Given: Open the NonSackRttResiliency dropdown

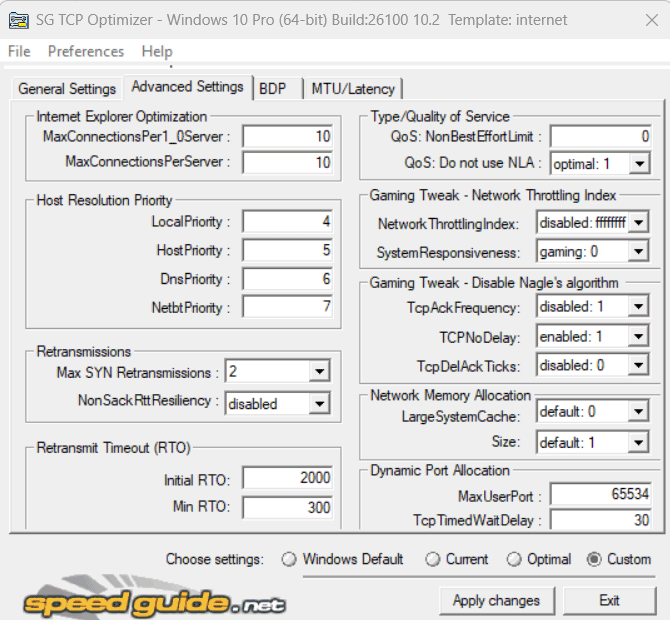Looking at the screenshot, I should (x=320, y=404).
